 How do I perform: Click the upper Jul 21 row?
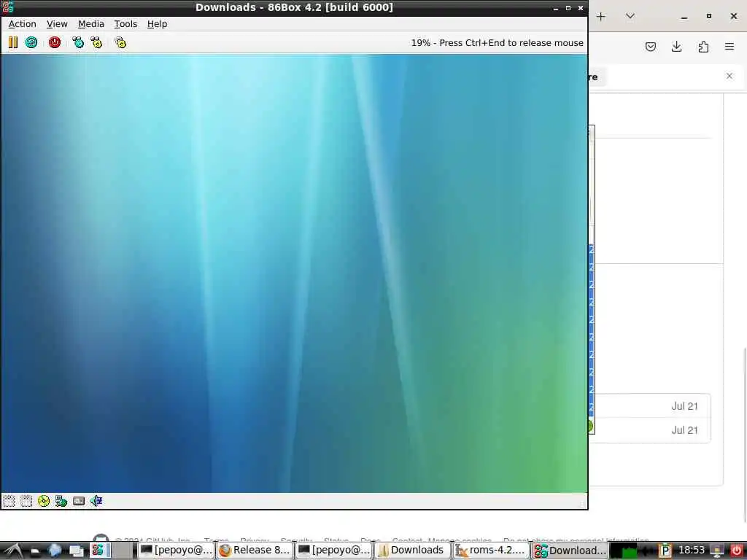tap(653, 406)
